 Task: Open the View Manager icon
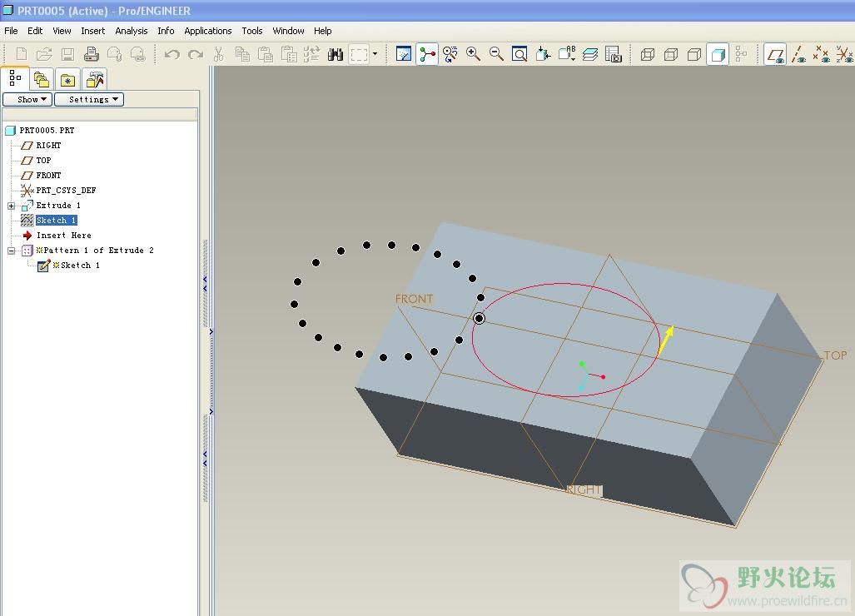614,54
